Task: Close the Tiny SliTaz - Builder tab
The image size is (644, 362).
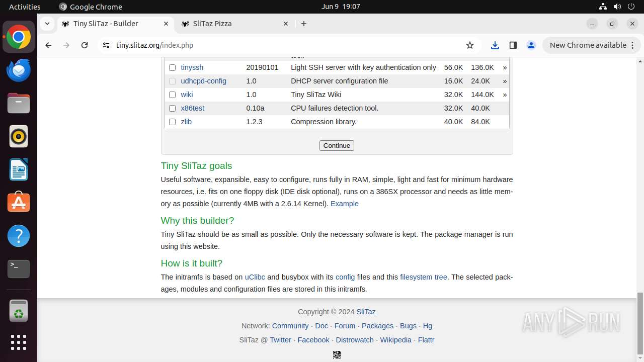Action: tap(166, 24)
